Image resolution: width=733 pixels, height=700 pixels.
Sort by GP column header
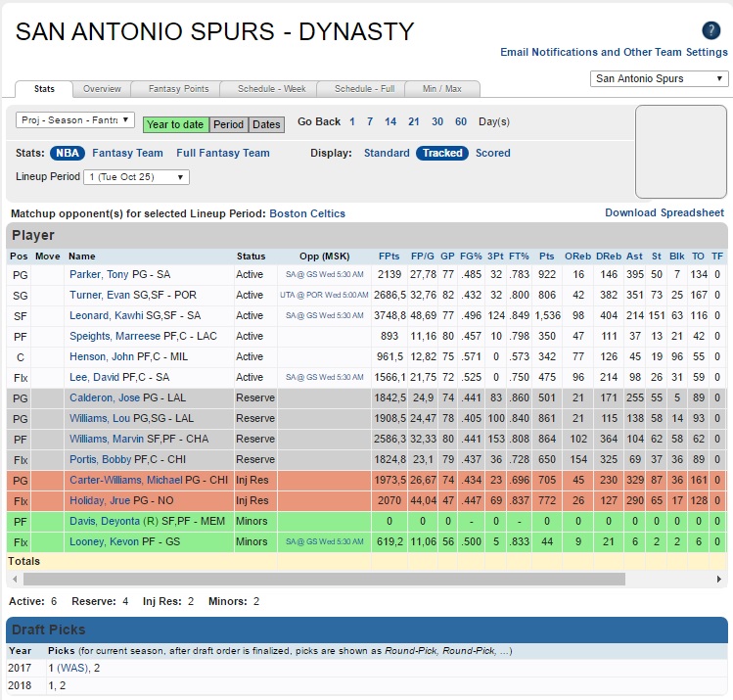coord(447,257)
